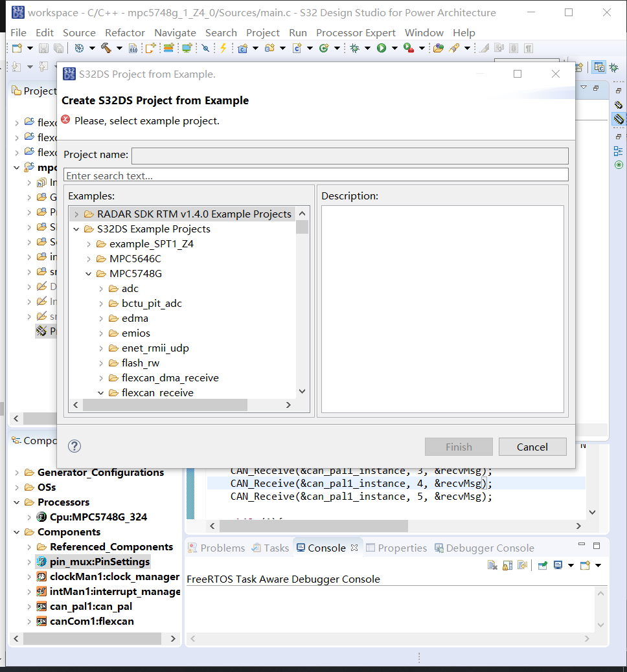627x672 pixels.
Task: Expand the MPC5646C examples folder
Action: [89, 259]
